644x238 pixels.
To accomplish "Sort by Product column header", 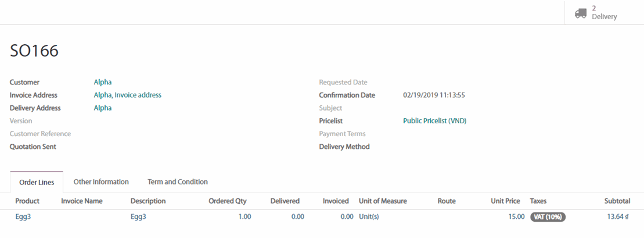I will click(27, 201).
